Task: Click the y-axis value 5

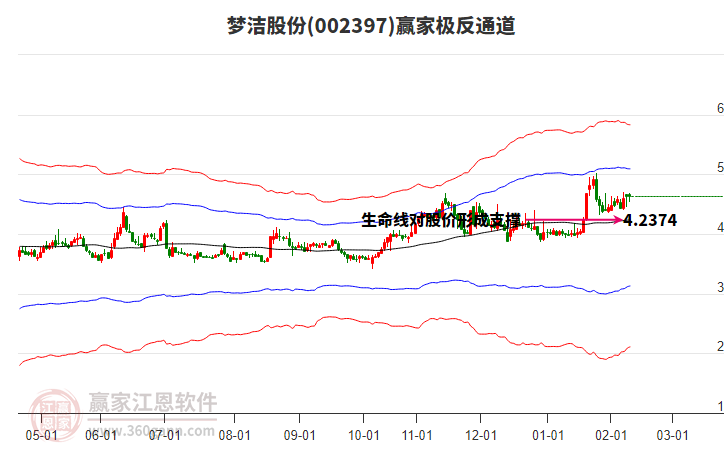Action: [720, 168]
